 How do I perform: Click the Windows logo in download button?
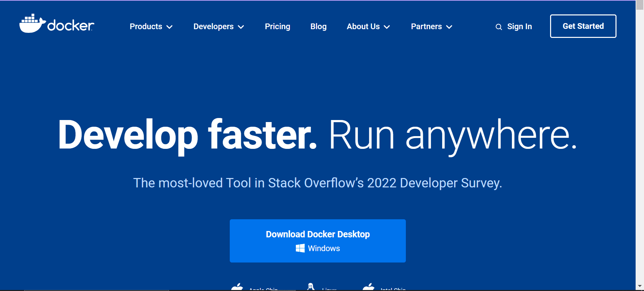click(x=300, y=248)
